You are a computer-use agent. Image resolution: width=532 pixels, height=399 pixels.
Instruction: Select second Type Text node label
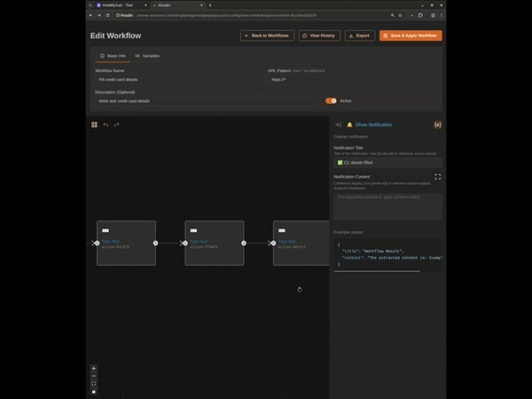[x=199, y=242]
